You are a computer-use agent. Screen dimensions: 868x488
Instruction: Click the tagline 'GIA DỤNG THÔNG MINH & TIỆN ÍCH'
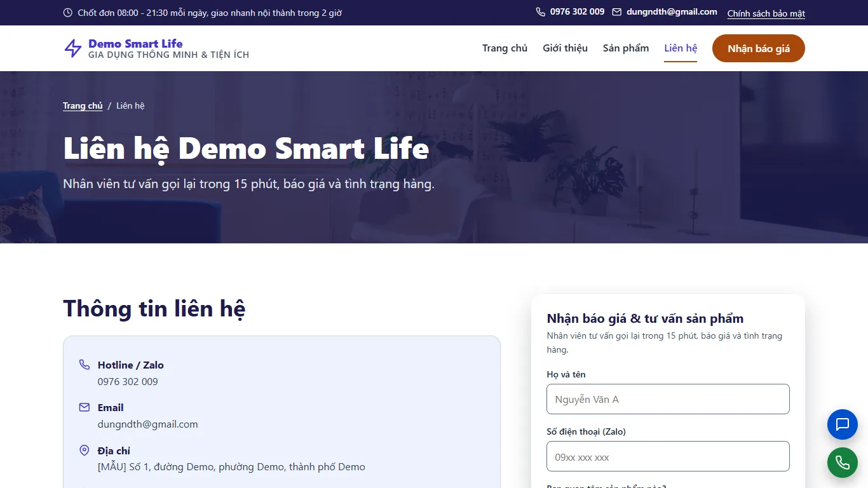168,55
